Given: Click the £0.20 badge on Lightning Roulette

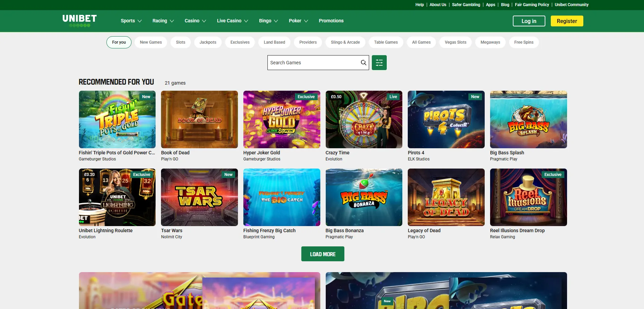Looking at the screenshot, I should [89, 175].
